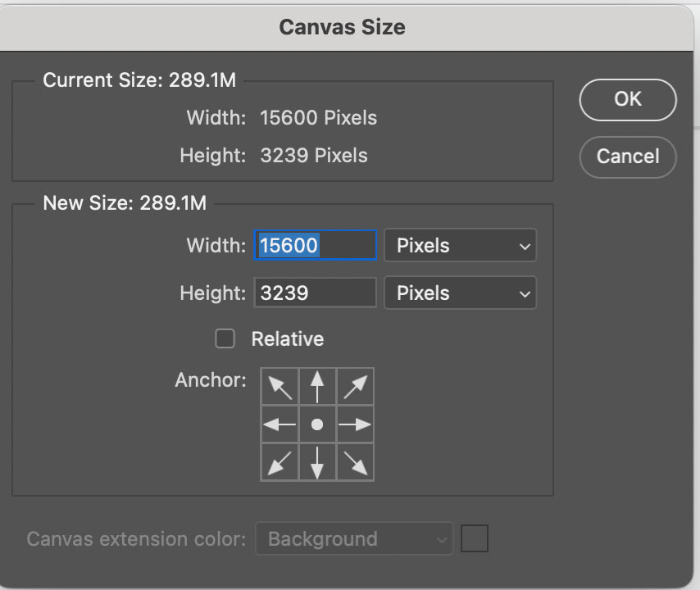Click the Canvas Size title bar

pyautogui.click(x=343, y=27)
